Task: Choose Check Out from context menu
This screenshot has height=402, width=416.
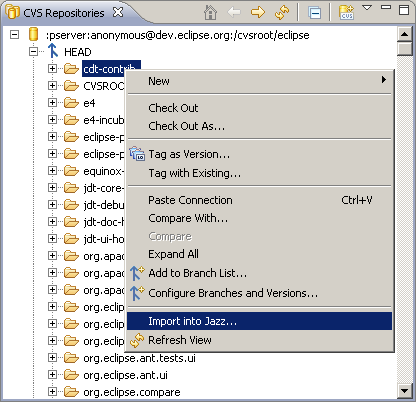Action: (260, 108)
